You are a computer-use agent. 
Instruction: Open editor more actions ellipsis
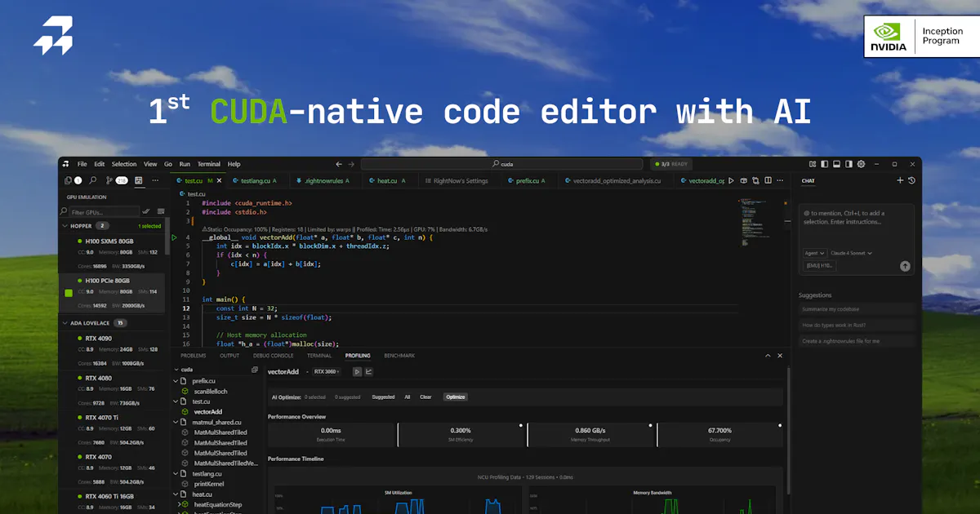click(x=779, y=180)
